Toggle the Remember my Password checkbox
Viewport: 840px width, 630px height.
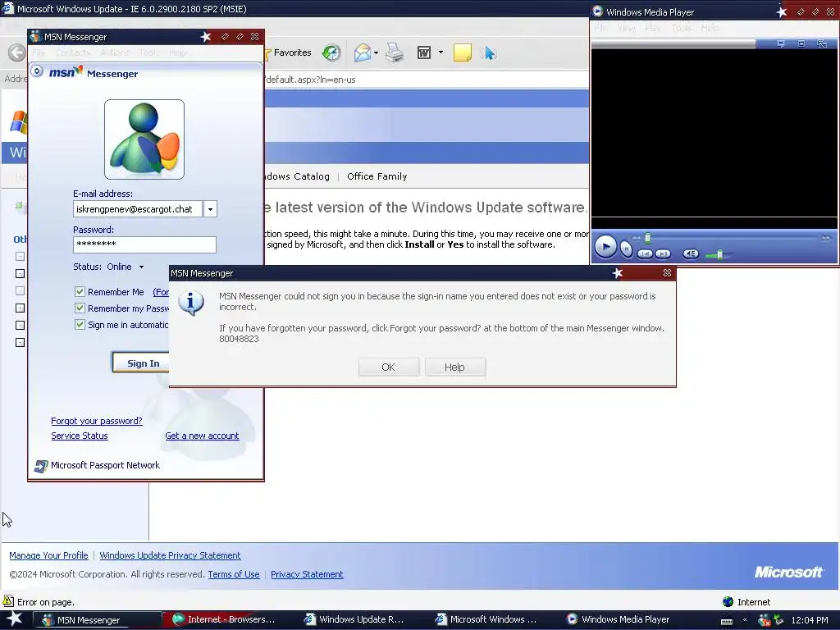(80, 308)
